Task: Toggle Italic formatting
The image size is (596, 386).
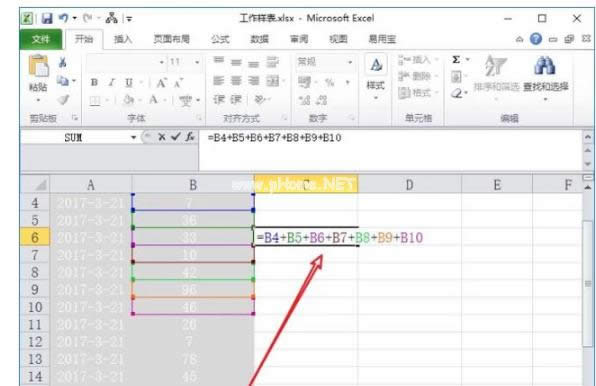Action: (x=111, y=82)
